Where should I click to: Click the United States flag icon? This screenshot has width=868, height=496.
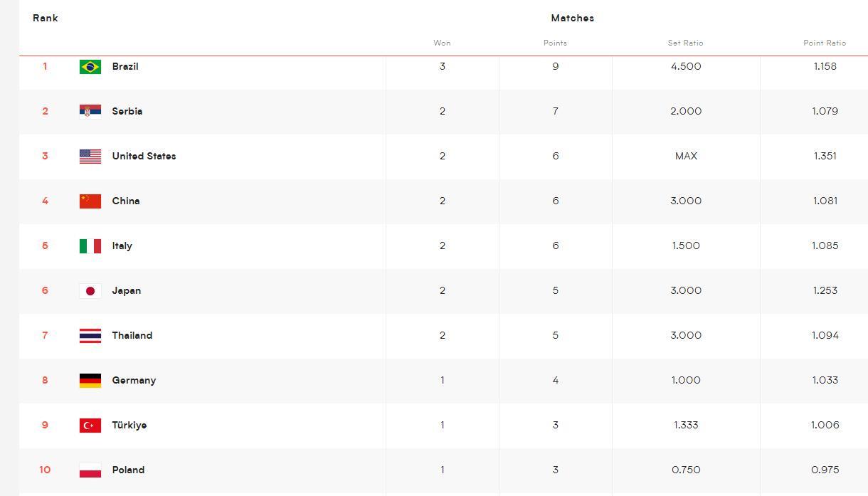[90, 157]
